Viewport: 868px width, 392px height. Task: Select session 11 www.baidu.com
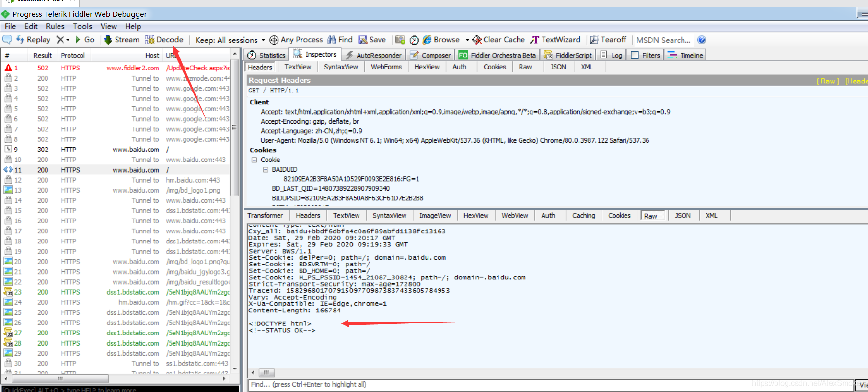pos(116,170)
